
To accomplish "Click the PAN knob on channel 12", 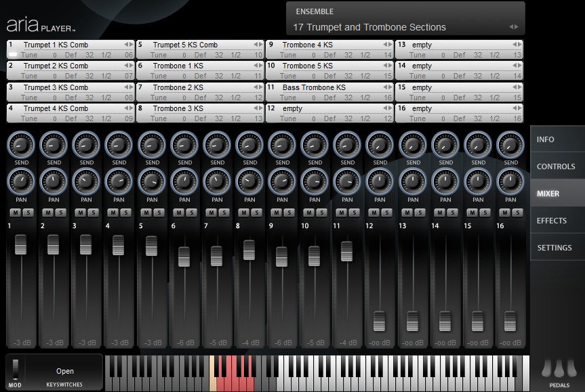I will [x=380, y=182].
